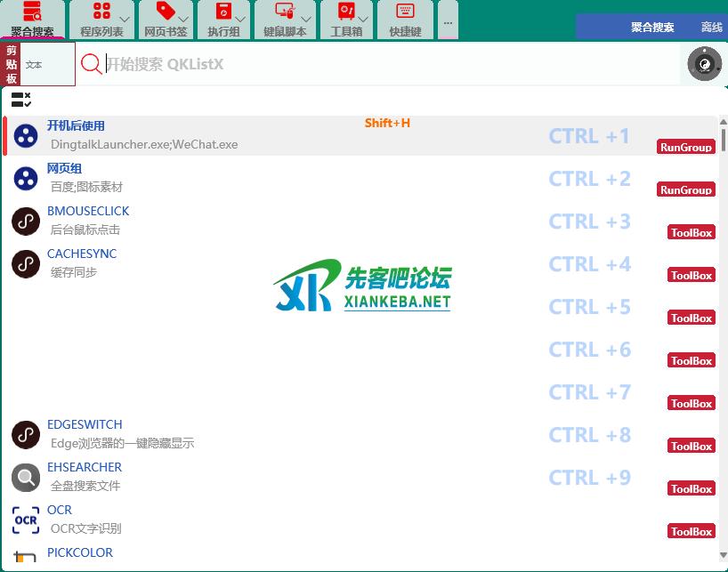Click the 网页组 run group icon
The height and width of the screenshot is (572, 728).
click(26, 178)
